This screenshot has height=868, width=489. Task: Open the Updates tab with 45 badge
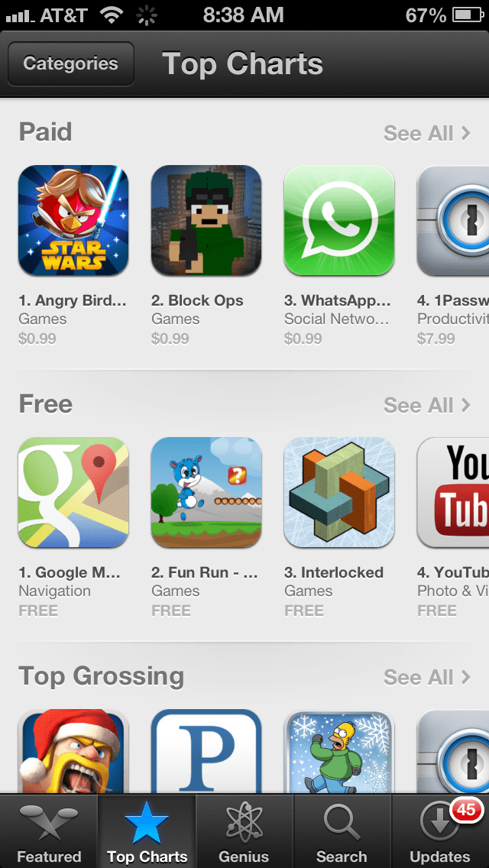440,831
